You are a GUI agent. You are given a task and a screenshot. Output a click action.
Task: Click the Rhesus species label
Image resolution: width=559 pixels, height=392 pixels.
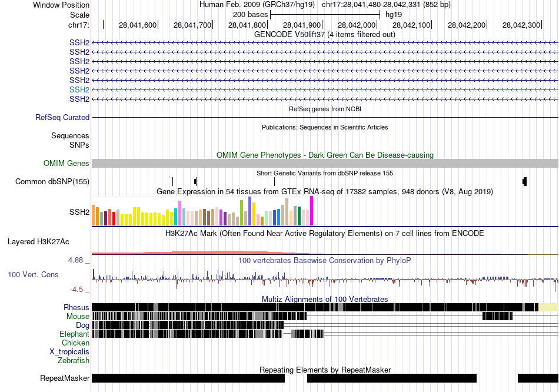(76, 307)
